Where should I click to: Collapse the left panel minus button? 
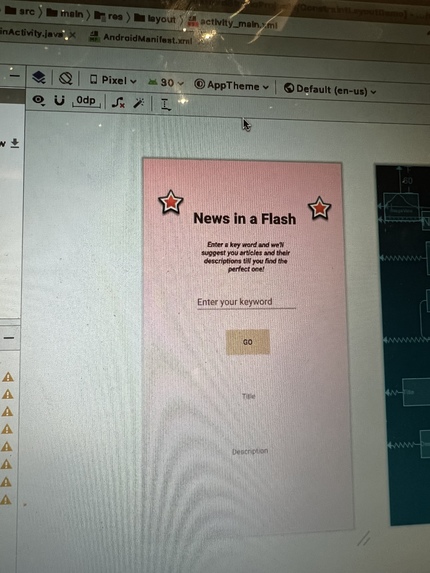[x=9, y=338]
